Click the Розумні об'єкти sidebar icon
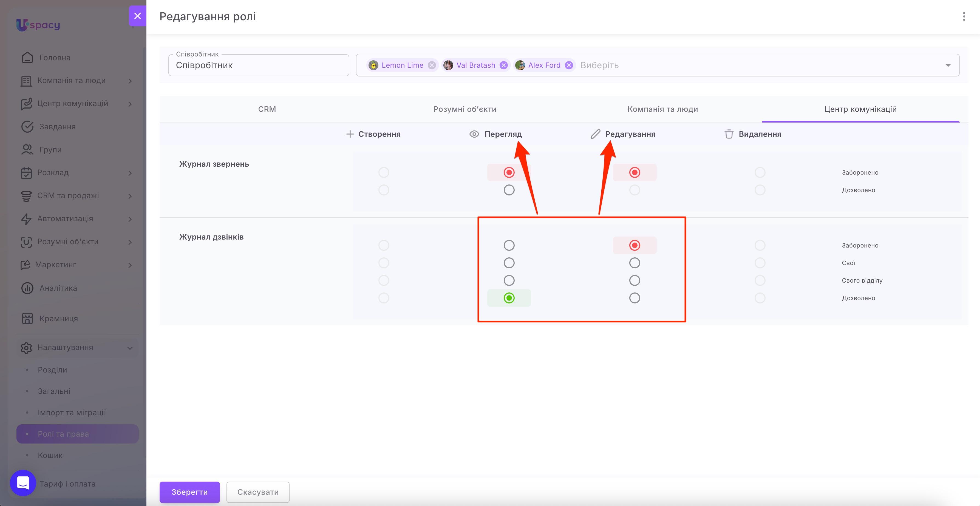Viewport: 980px width, 506px height. (26, 242)
